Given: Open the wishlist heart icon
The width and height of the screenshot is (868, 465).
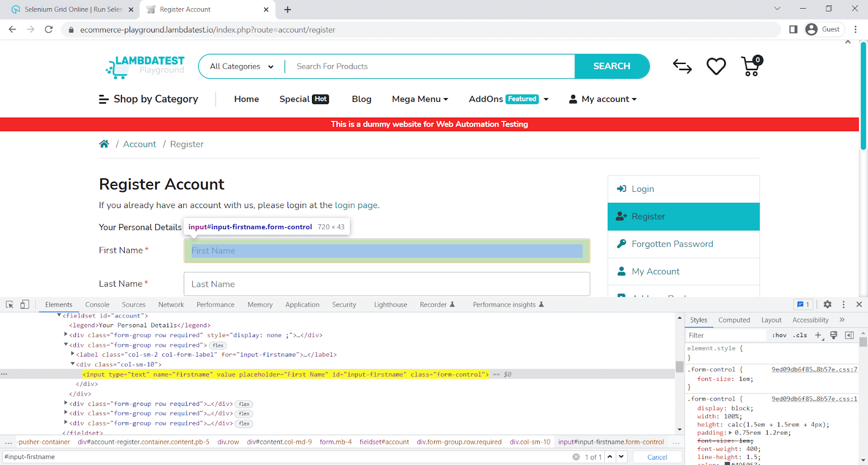Looking at the screenshot, I should [716, 66].
